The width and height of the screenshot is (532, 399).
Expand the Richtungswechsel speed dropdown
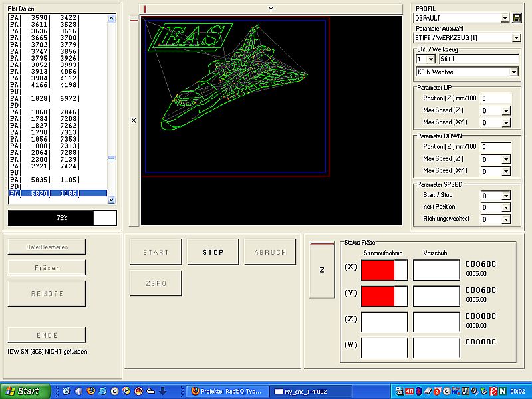pyautogui.click(x=506, y=219)
